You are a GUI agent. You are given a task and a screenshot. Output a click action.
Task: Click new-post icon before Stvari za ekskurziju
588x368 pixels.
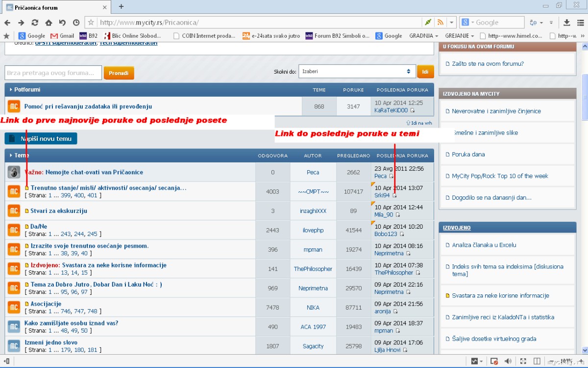point(27,211)
